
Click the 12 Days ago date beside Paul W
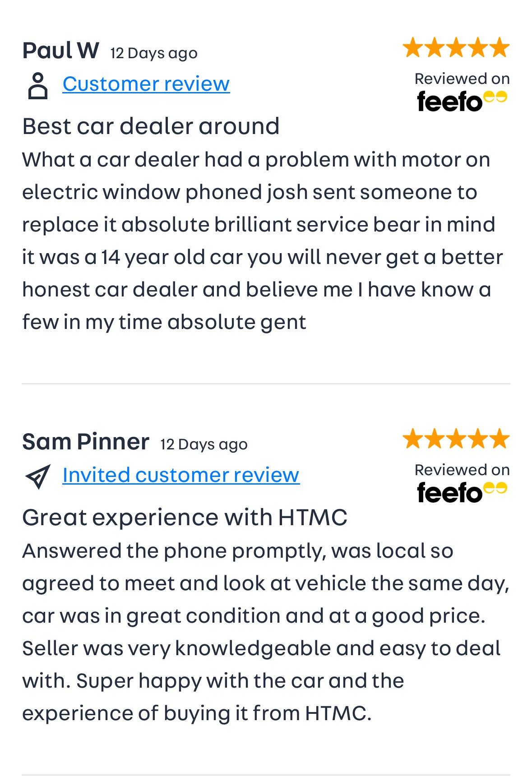click(x=154, y=53)
